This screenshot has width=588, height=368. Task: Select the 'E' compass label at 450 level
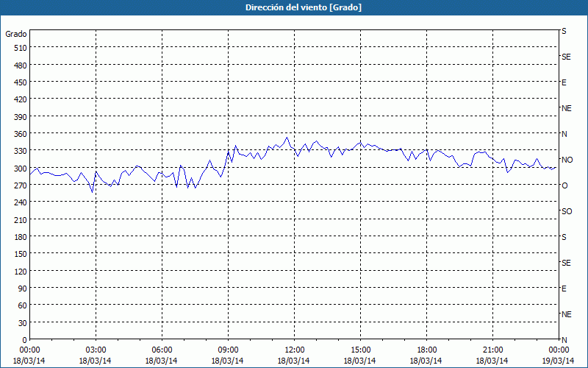coord(564,82)
